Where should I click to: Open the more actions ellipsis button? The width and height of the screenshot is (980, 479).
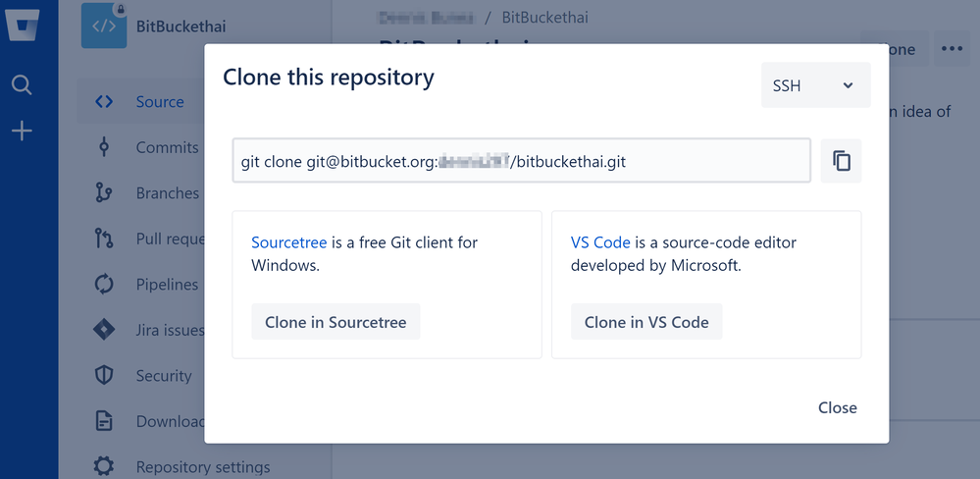952,49
